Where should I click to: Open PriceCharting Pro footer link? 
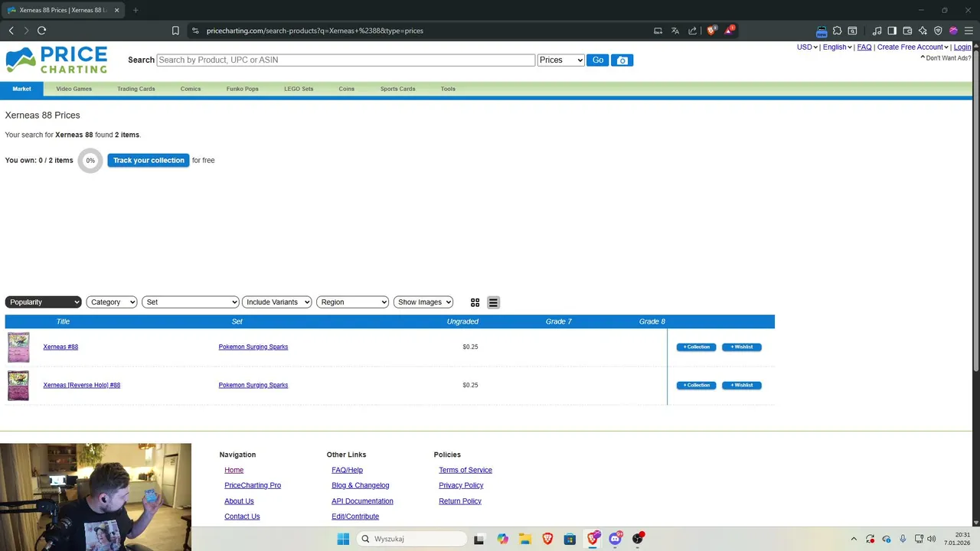[x=253, y=485]
